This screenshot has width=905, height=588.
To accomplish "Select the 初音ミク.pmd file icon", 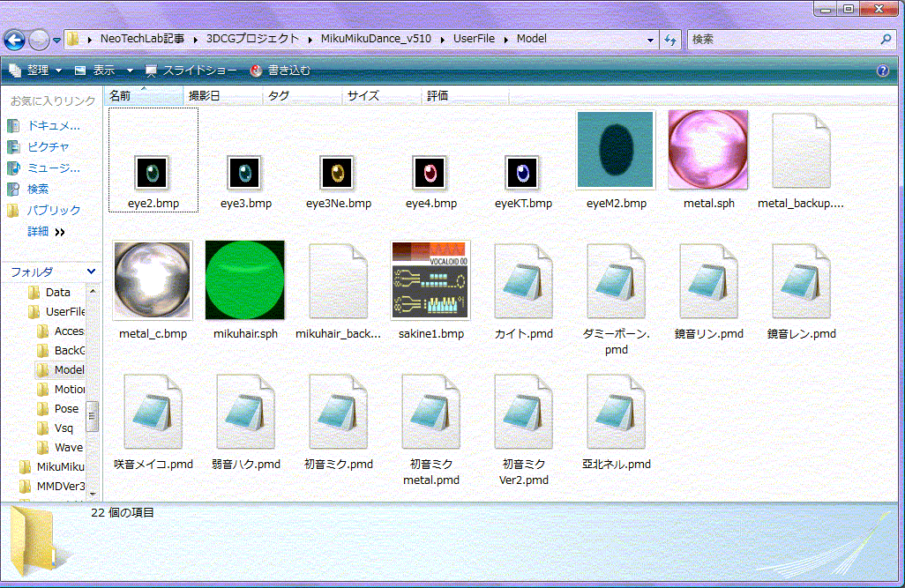I will point(338,412).
